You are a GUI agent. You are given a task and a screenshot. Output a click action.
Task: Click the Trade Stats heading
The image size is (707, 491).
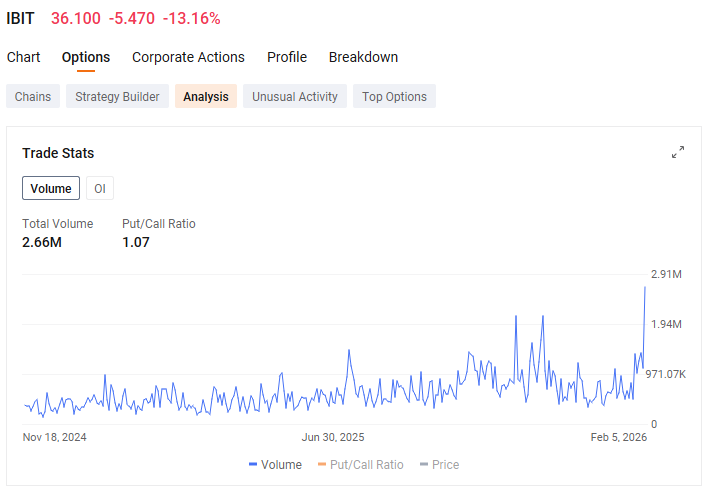point(58,153)
